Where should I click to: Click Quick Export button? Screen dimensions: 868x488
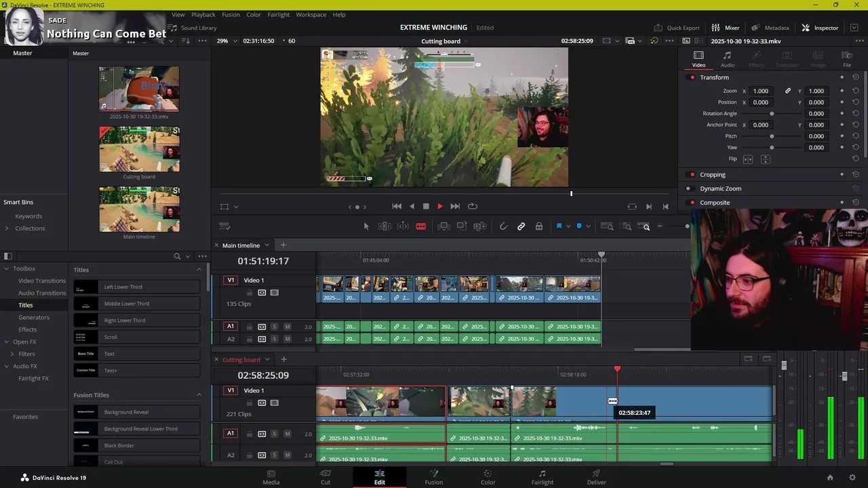pos(677,28)
